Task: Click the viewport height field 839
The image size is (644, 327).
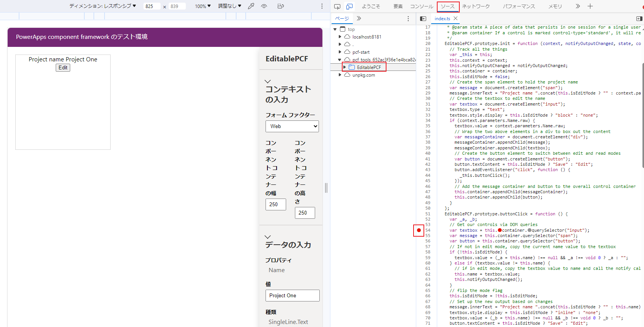Action: point(177,6)
